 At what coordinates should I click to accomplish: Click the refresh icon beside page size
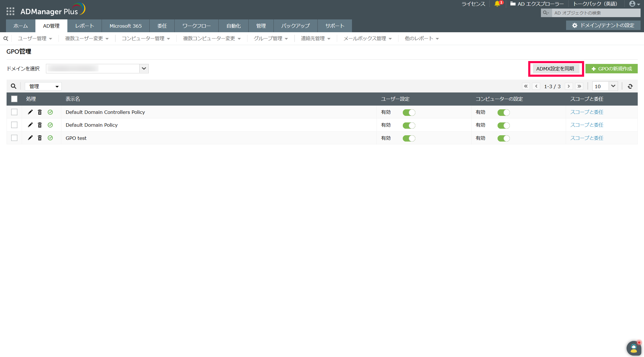pyautogui.click(x=630, y=86)
